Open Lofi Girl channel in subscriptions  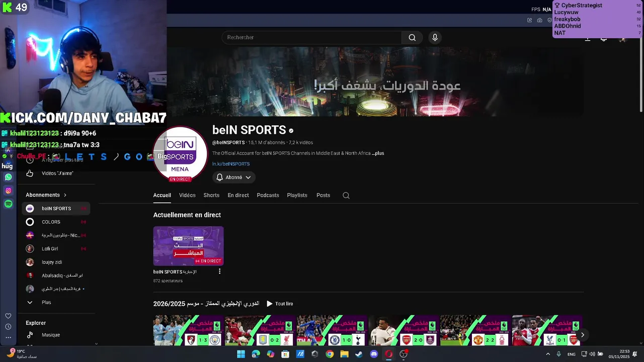coord(55,249)
